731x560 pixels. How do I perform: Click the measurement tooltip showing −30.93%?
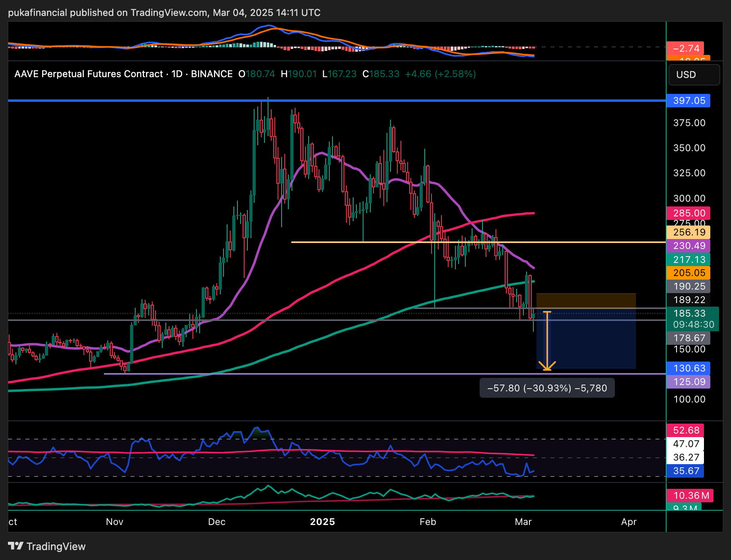coord(547,388)
